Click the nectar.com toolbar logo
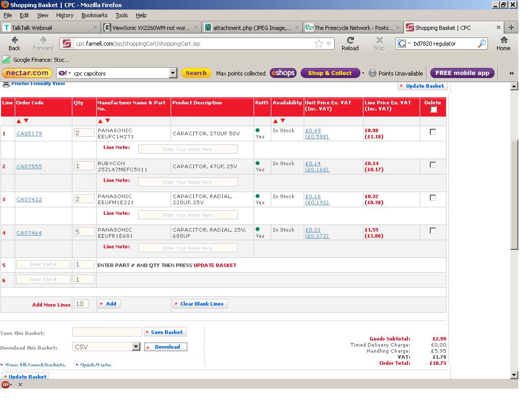Viewport: 532px width, 414px height. point(27,73)
